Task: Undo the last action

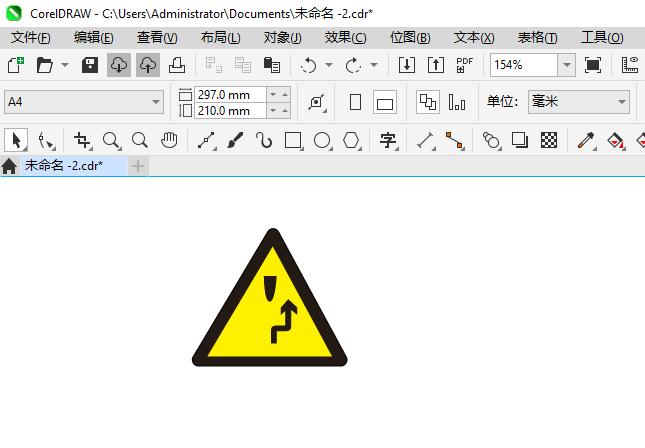Action: coord(309,65)
